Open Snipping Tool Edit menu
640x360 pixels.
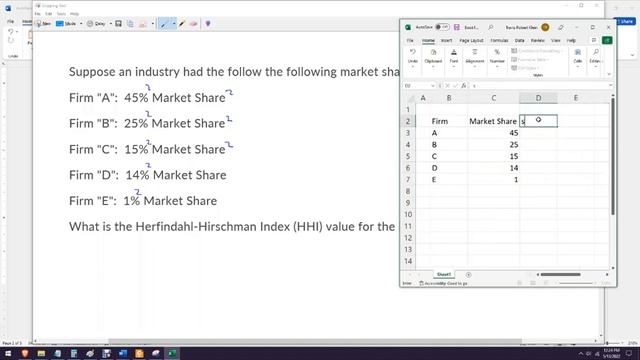point(49,14)
